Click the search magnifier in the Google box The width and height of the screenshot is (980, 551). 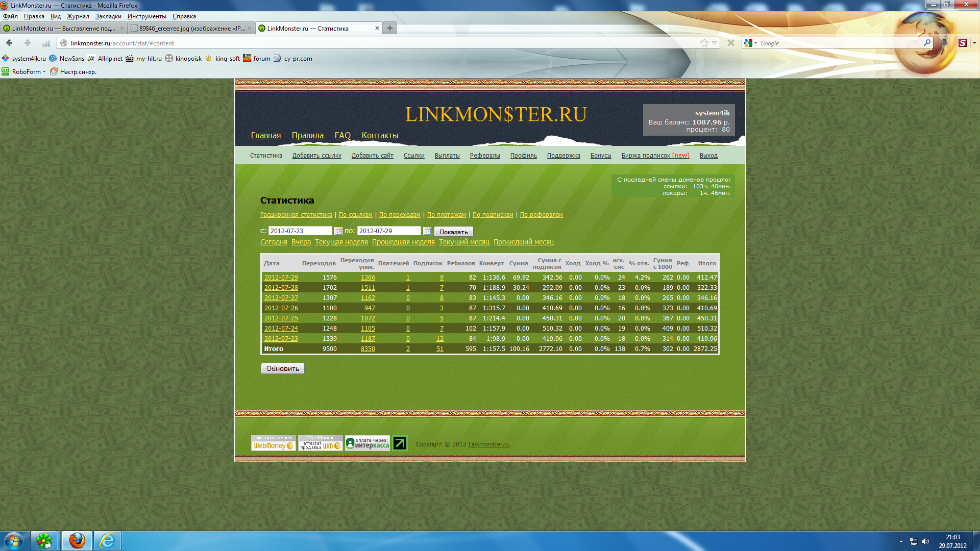click(x=927, y=43)
